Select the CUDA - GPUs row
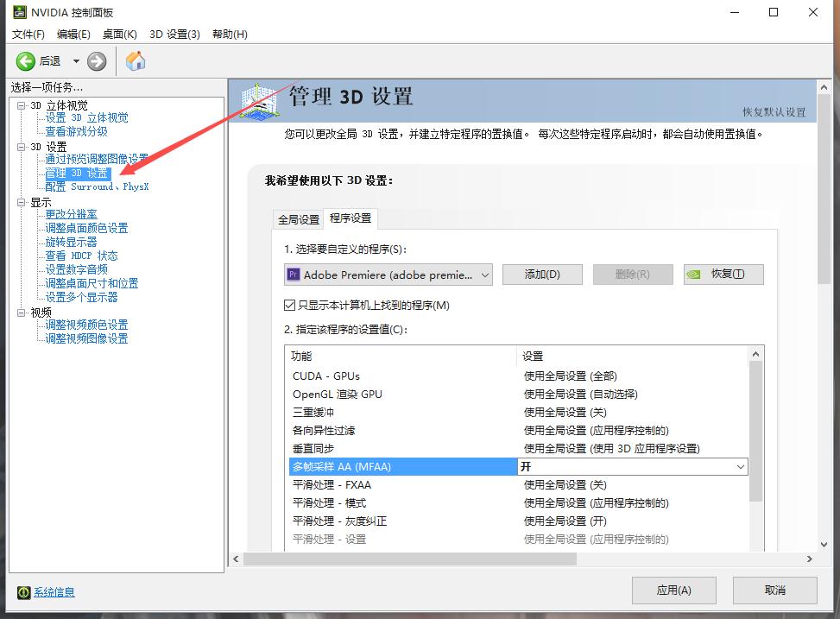Screen dimensions: 840x619 pyautogui.click(x=518, y=376)
